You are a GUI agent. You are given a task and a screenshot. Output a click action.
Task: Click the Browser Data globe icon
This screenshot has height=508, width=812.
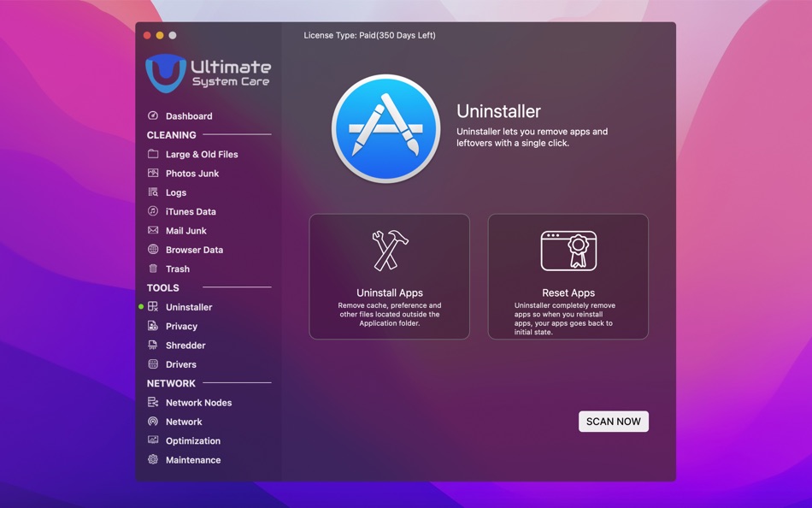tap(153, 250)
